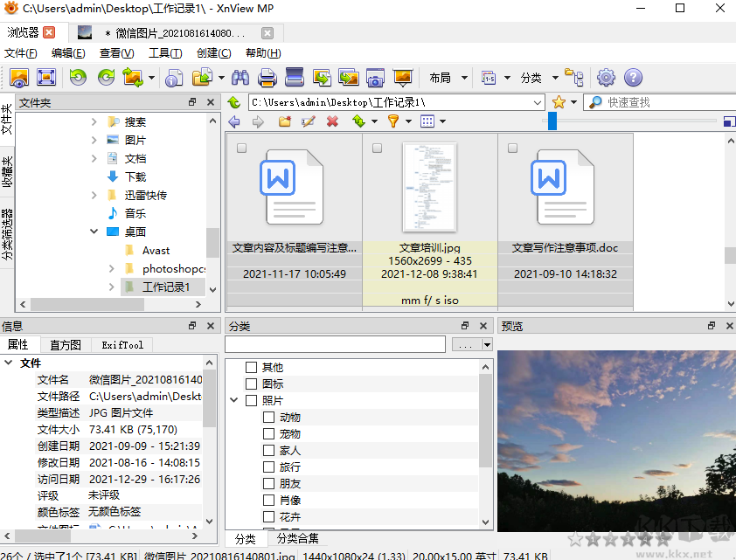This screenshot has width=736, height=560.
Task: Open the view mode dropdown arrow
Action: [442, 121]
